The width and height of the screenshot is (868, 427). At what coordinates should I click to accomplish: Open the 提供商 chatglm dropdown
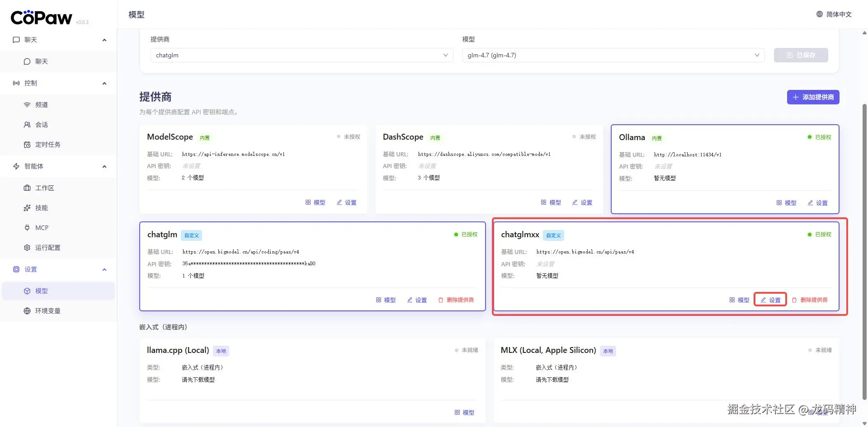(x=302, y=55)
